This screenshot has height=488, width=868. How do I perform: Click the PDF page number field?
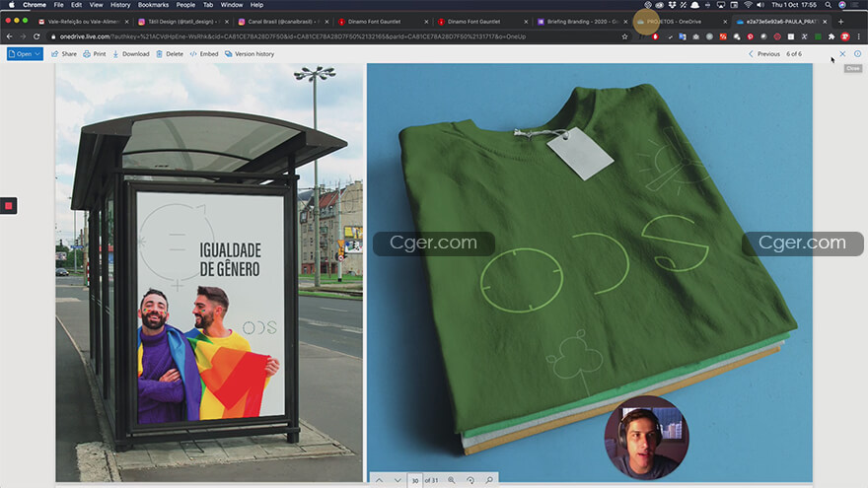(x=415, y=480)
